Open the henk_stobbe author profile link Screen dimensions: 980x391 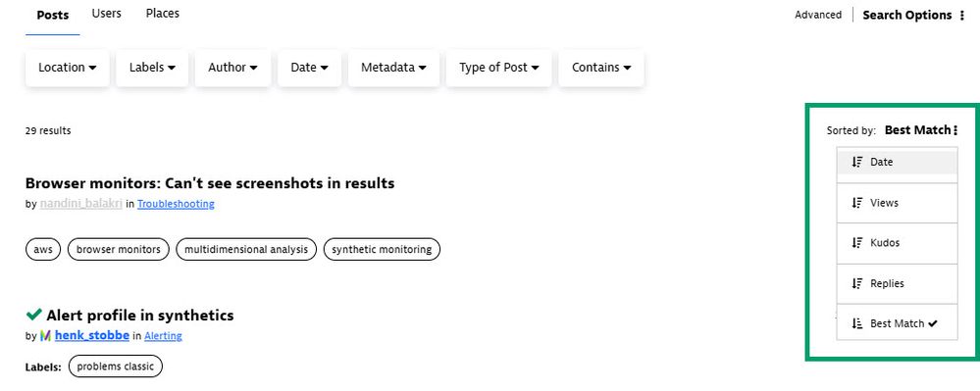point(92,335)
